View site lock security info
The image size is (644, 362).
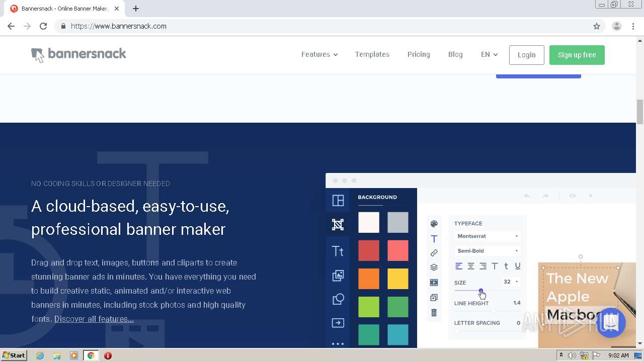(63, 26)
